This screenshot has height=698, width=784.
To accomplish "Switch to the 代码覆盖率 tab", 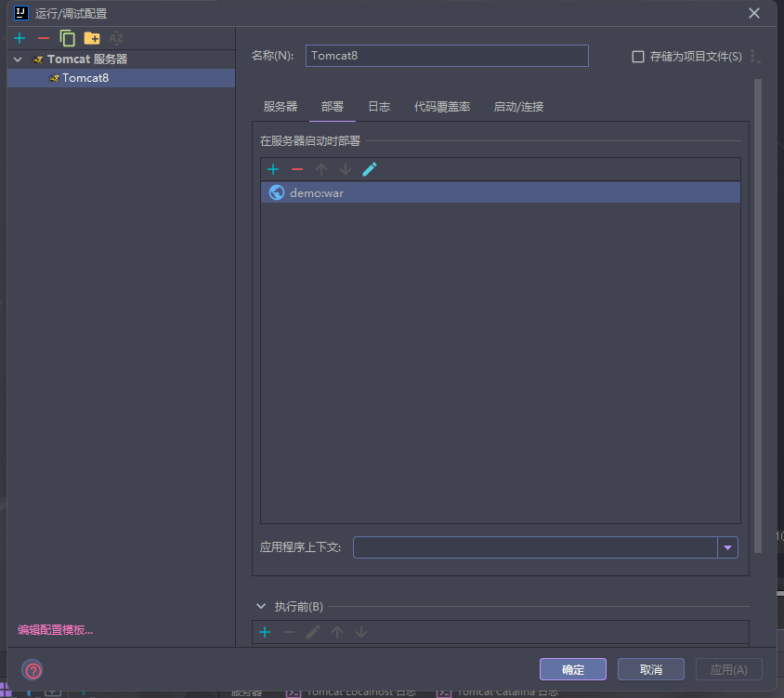I will point(442,107).
